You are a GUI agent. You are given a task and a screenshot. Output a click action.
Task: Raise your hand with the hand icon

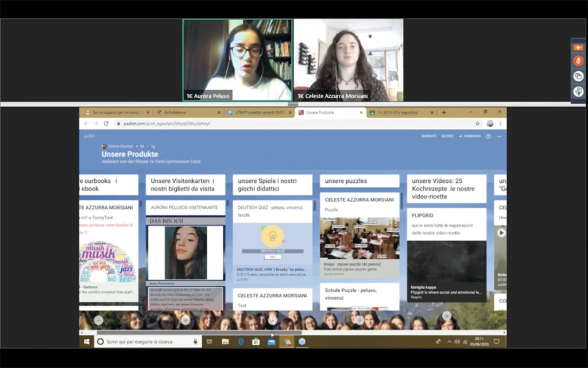pyautogui.click(x=578, y=91)
